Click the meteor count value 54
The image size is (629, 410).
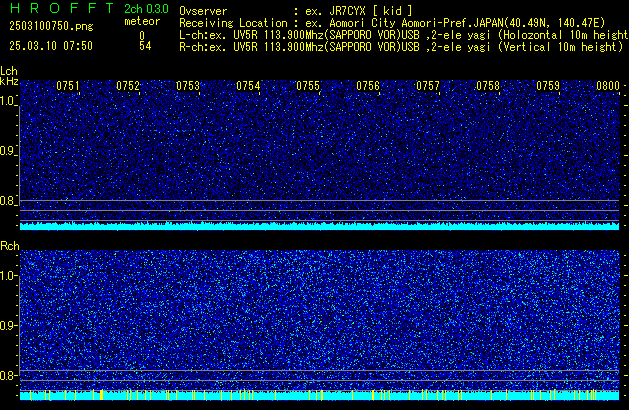145,46
